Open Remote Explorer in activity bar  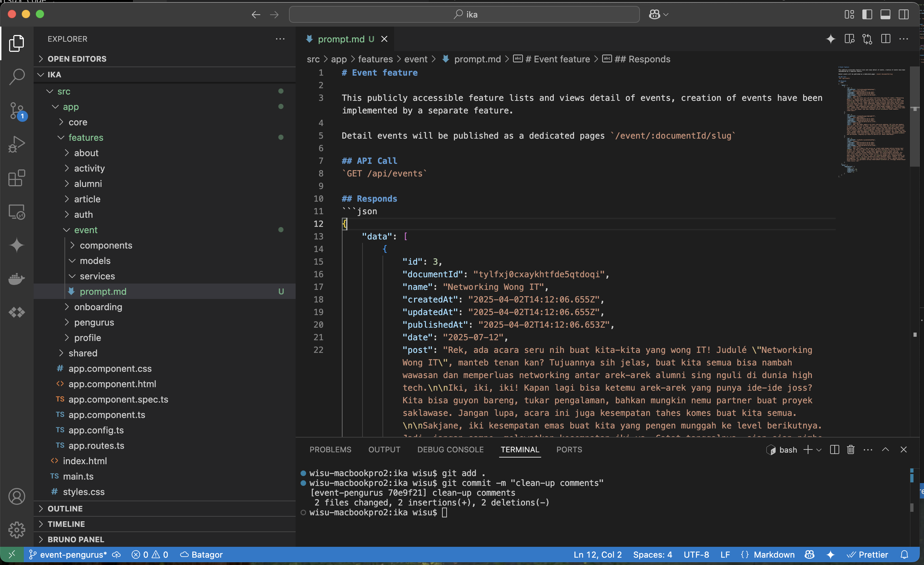16,212
